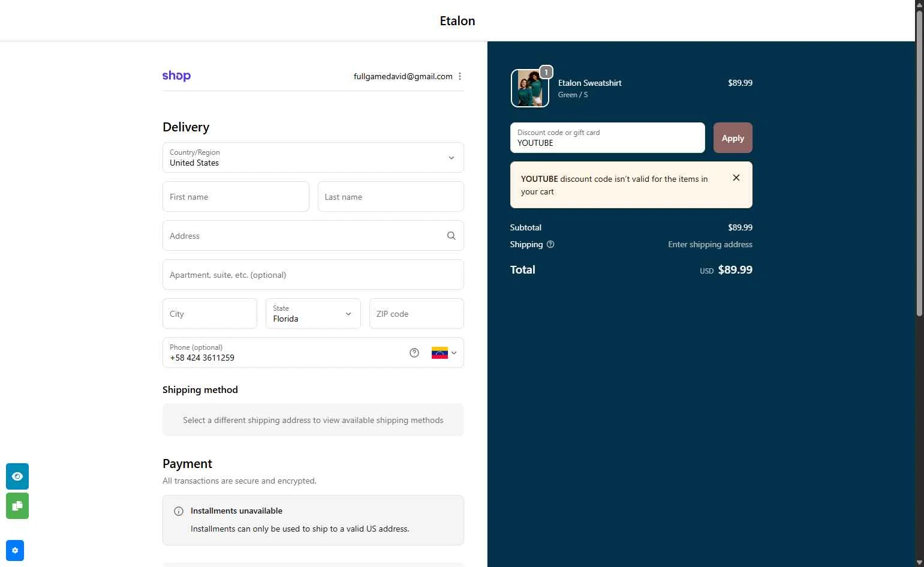Click the Delivery section heading
This screenshot has height=567, width=924.
point(186,127)
